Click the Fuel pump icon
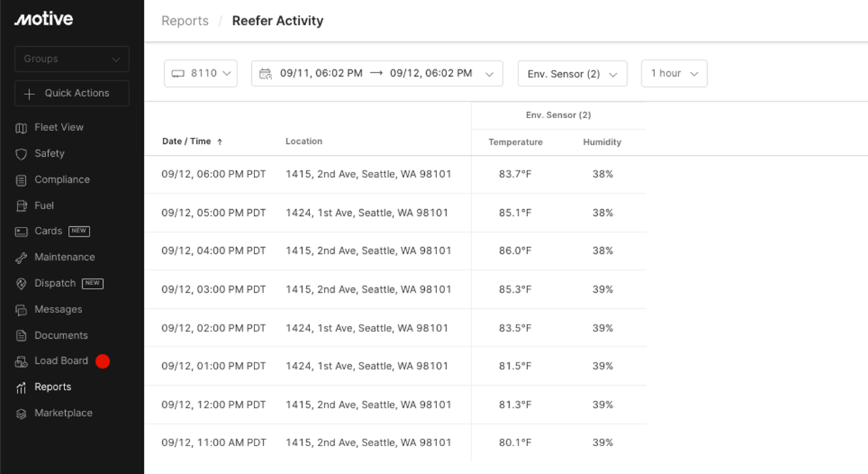The height and width of the screenshot is (474, 868). (21, 206)
